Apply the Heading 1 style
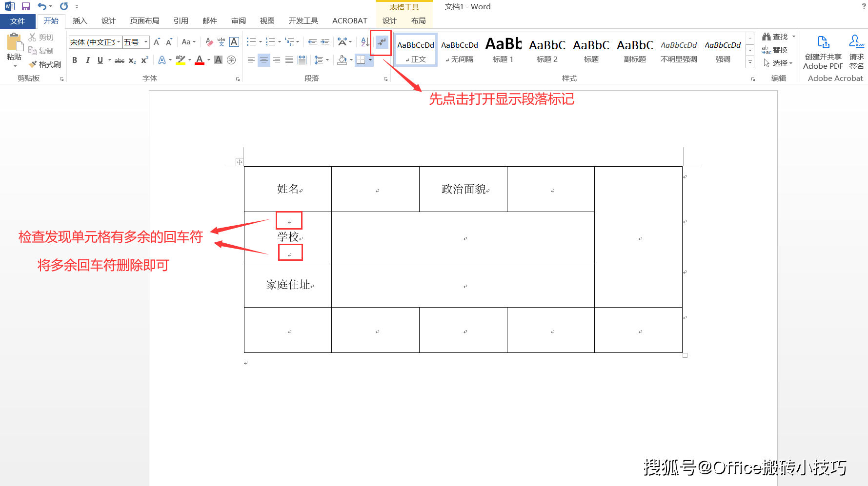This screenshot has height=486, width=868. [x=503, y=50]
